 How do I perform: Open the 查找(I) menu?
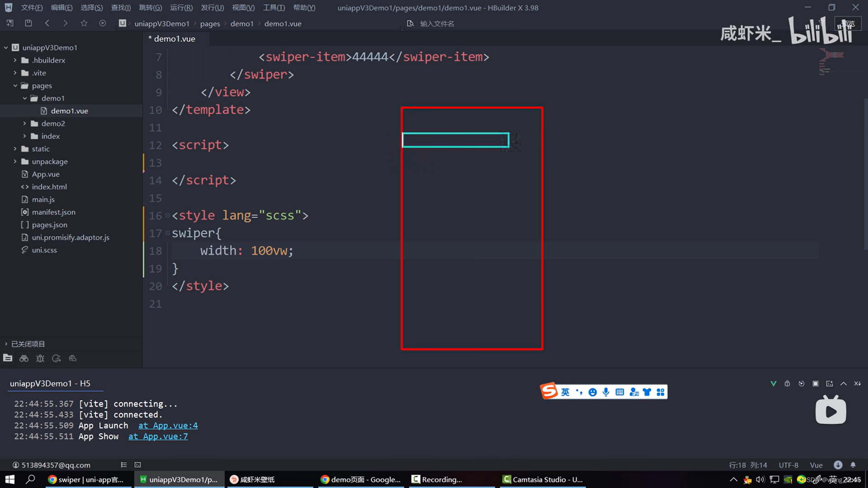point(121,8)
